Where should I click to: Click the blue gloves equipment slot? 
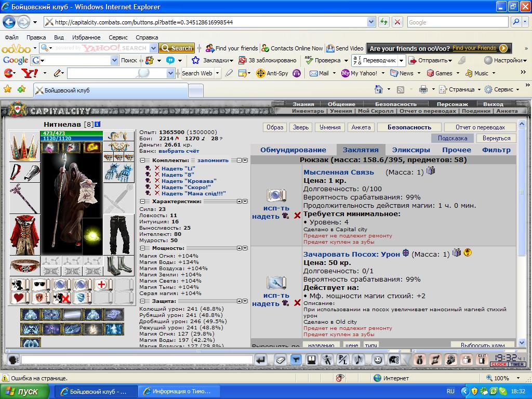[x=119, y=172]
